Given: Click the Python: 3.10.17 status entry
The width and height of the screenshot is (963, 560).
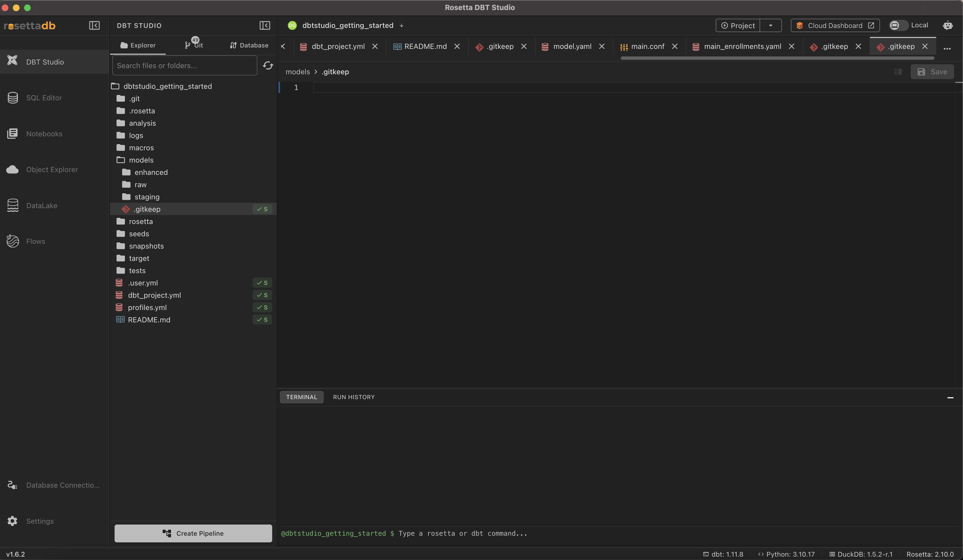Looking at the screenshot, I should point(786,554).
